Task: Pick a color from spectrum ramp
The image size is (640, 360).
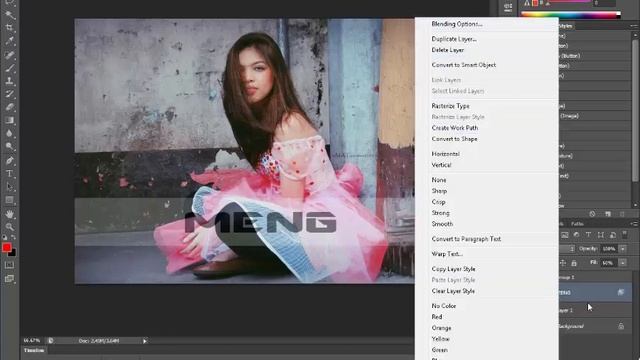Action: click(x=571, y=15)
